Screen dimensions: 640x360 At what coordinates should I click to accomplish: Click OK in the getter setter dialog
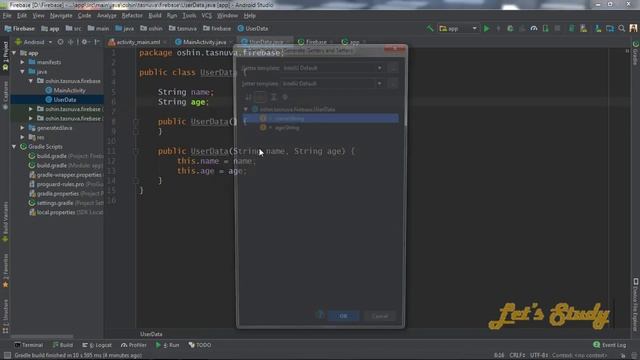coord(343,316)
